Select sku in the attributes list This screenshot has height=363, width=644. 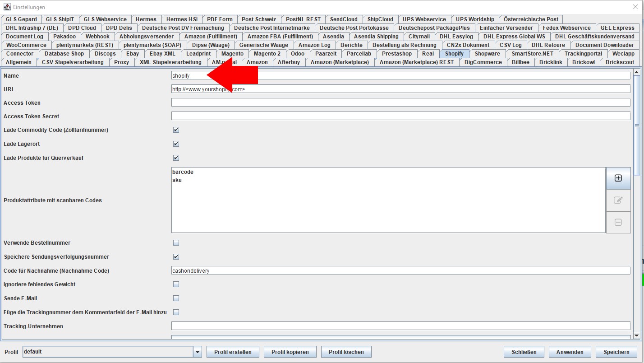click(x=177, y=180)
